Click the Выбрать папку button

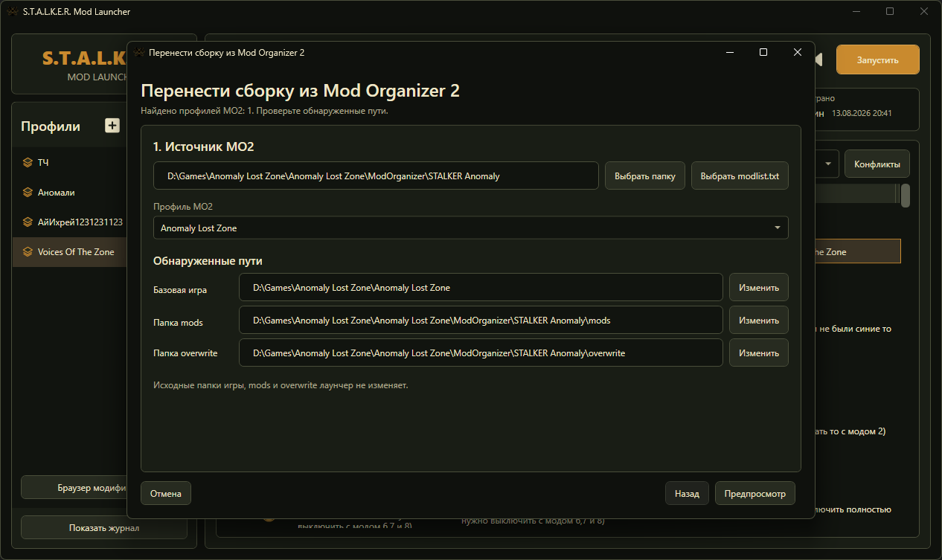pyautogui.click(x=645, y=176)
